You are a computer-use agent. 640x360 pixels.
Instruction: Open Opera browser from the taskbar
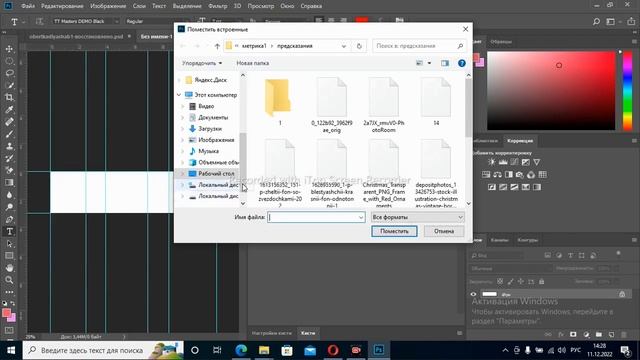click(x=333, y=350)
